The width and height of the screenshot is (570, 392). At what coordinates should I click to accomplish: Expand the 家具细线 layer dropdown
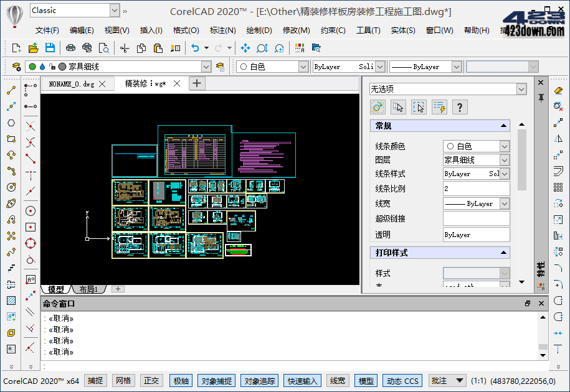[205, 67]
